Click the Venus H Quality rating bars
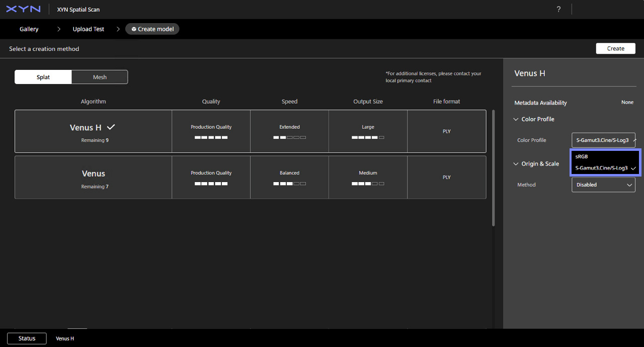Viewport: 644px width, 347px height. pyautogui.click(x=211, y=137)
